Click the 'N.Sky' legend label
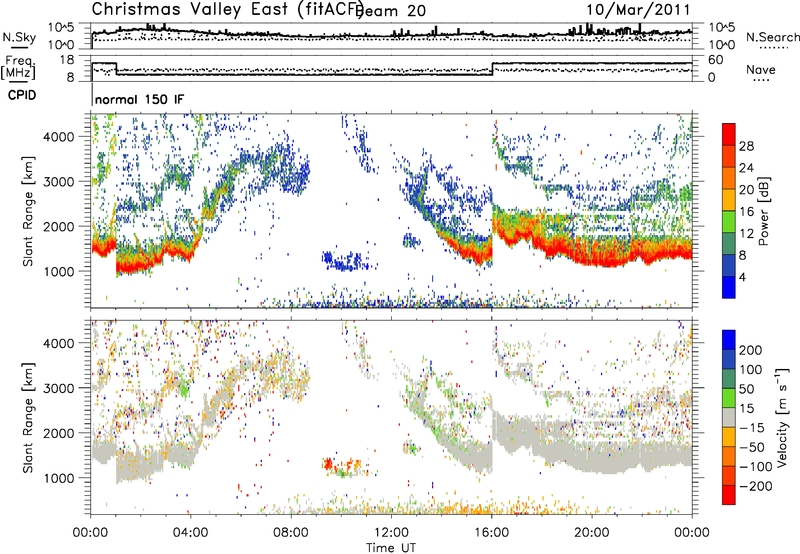The height and width of the screenshot is (554, 800). (19, 37)
